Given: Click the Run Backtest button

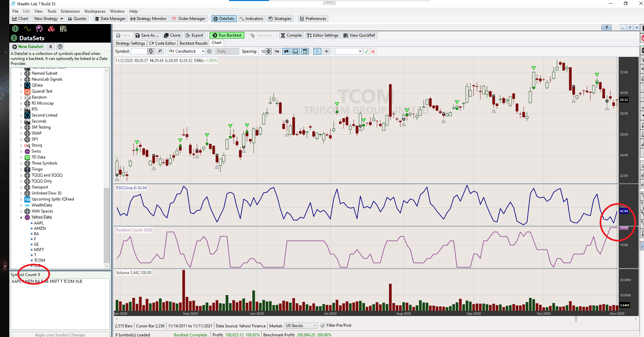Looking at the screenshot, I should (x=227, y=35).
